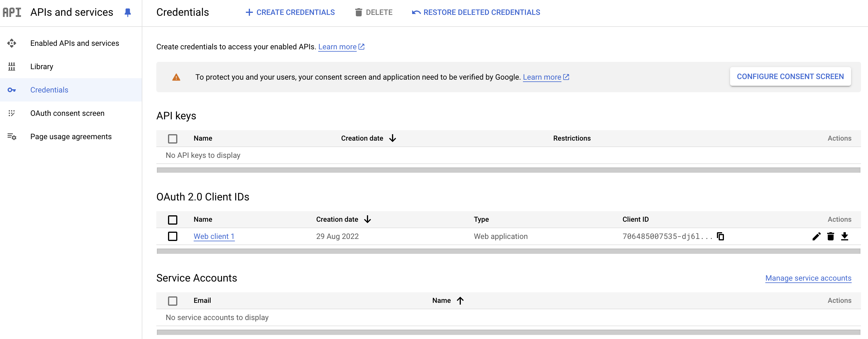This screenshot has width=868, height=339.
Task: Click the Library sidebar icon
Action: click(x=12, y=67)
